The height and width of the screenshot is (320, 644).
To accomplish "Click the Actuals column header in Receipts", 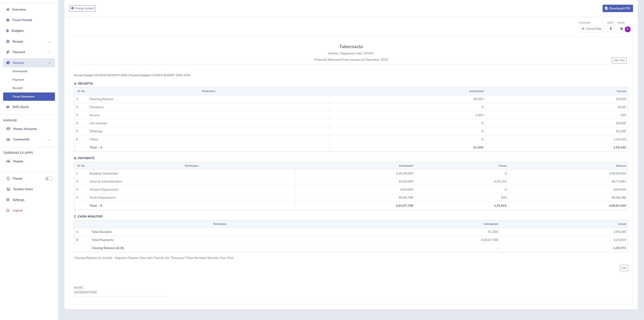I will coord(621,91).
